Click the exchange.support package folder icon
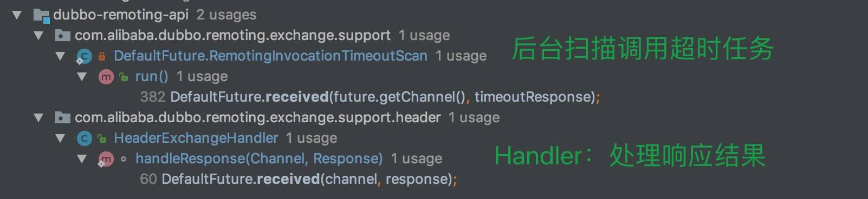The width and height of the screenshot is (868, 199). coord(63,36)
